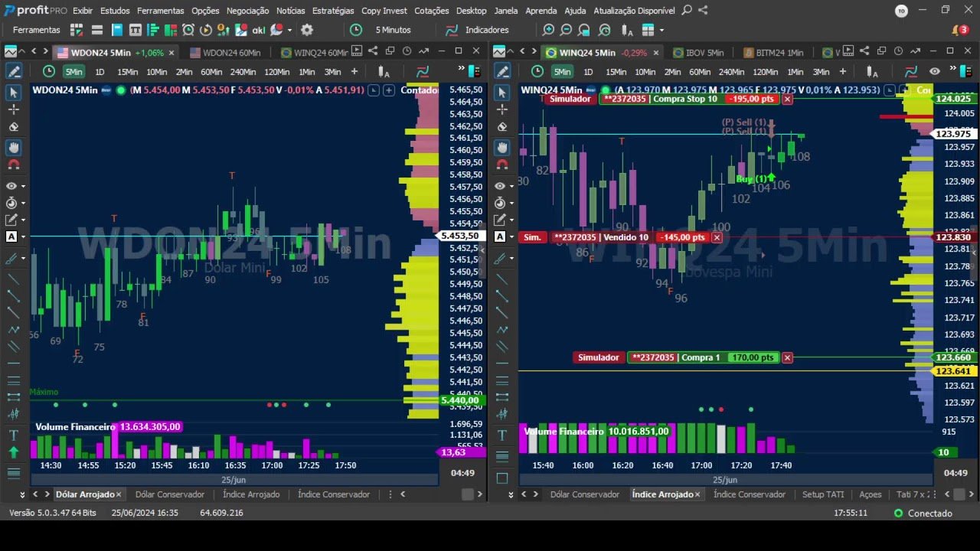980x551 pixels.
Task: Click the 123.641 yellow price line label
Action: [x=952, y=371]
